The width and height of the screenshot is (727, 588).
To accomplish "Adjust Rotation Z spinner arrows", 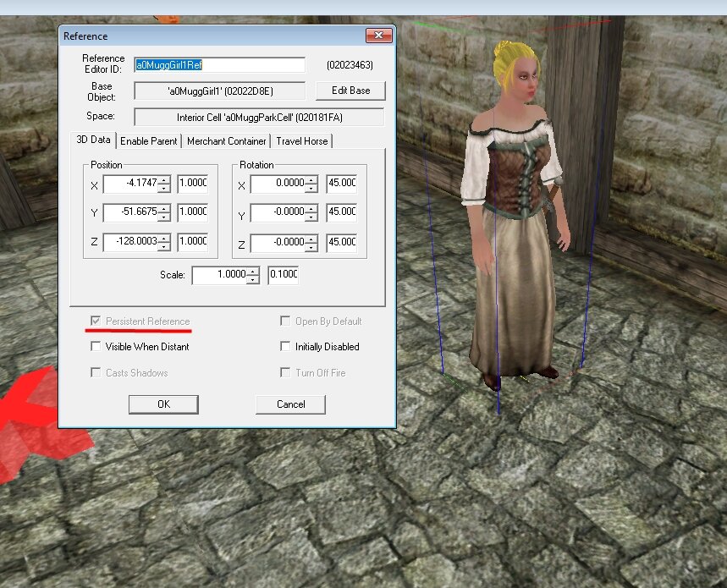I will tap(311, 244).
